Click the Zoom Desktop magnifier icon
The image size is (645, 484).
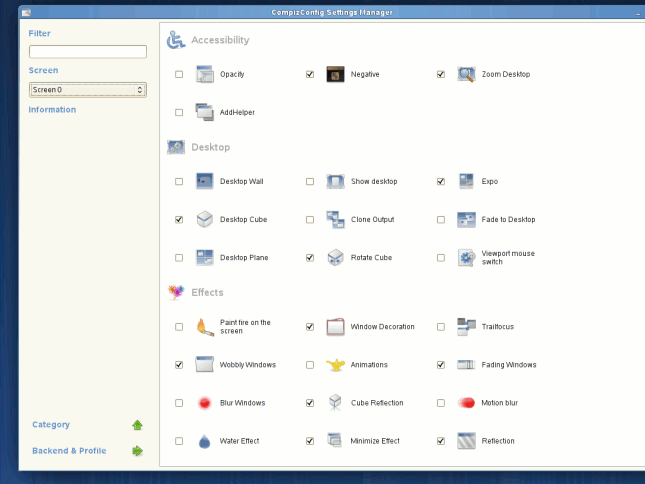466,74
